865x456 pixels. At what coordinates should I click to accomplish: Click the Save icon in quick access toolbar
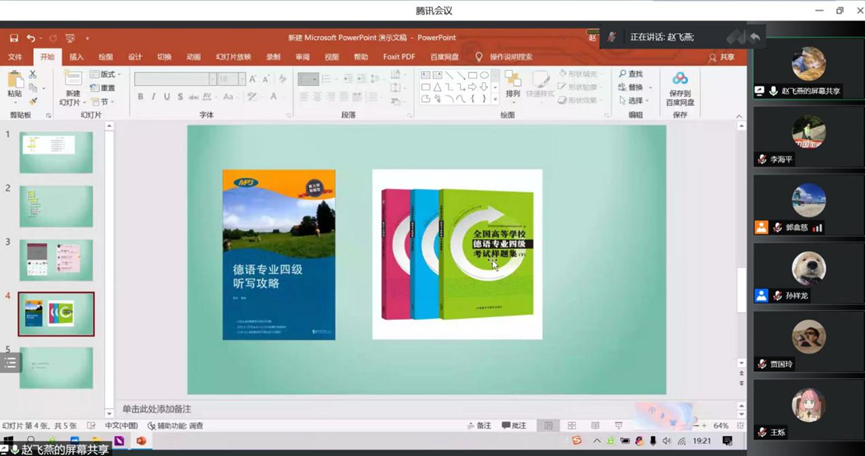coord(14,38)
